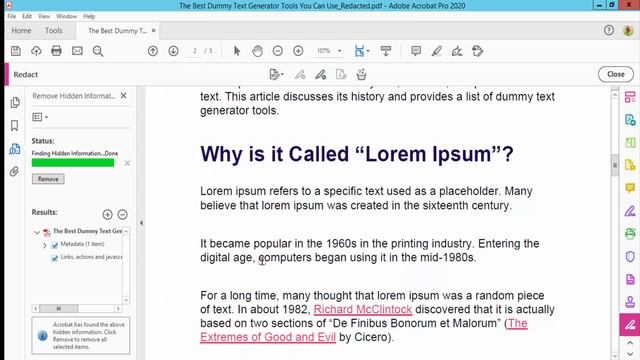Select the arrow selection tool
This screenshot has height=360, width=640.
click(x=237, y=51)
